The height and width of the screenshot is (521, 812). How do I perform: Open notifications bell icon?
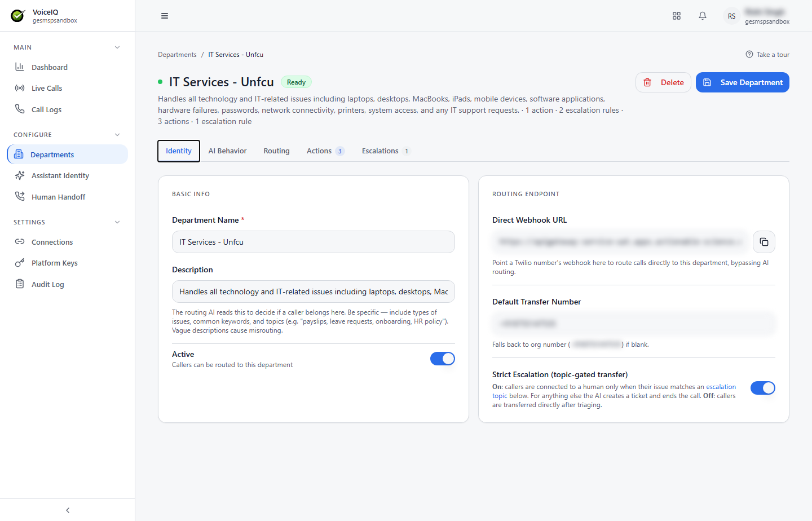point(703,16)
